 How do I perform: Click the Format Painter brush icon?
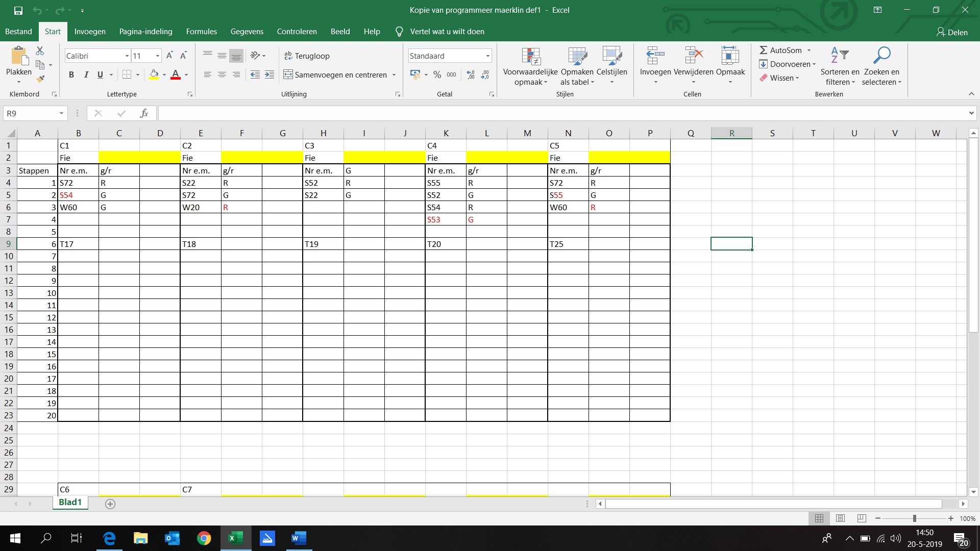(x=40, y=79)
